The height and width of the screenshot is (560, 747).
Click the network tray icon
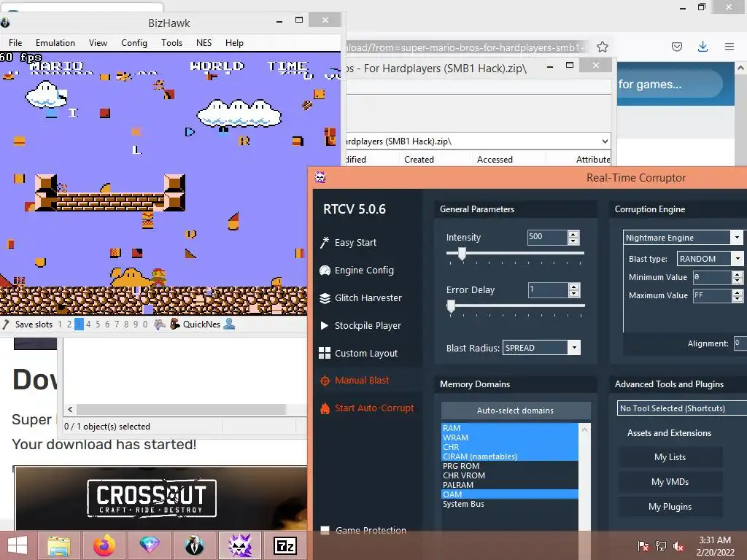pyautogui.click(x=661, y=545)
